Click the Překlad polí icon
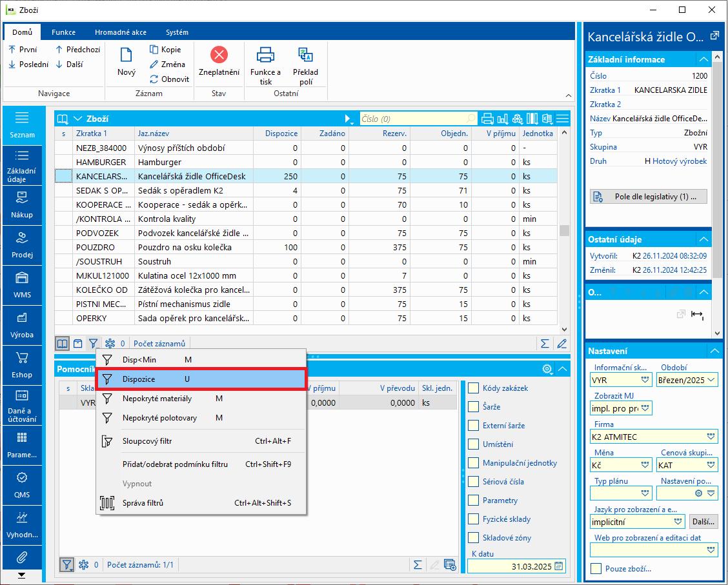 305,55
